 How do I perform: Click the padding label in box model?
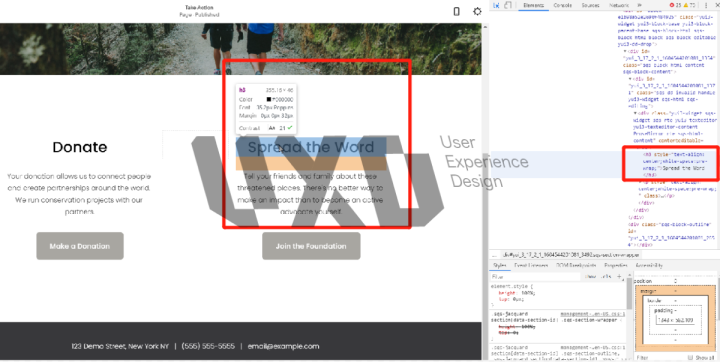click(663, 311)
